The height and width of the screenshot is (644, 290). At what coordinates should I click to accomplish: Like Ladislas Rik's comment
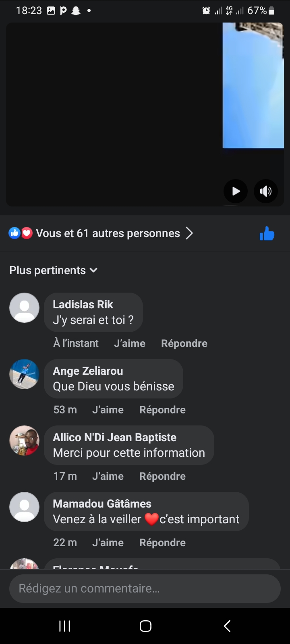coord(129,343)
